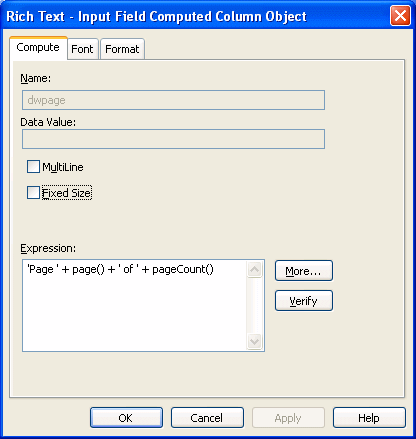
Task: Open the Format tab
Action: click(x=122, y=49)
